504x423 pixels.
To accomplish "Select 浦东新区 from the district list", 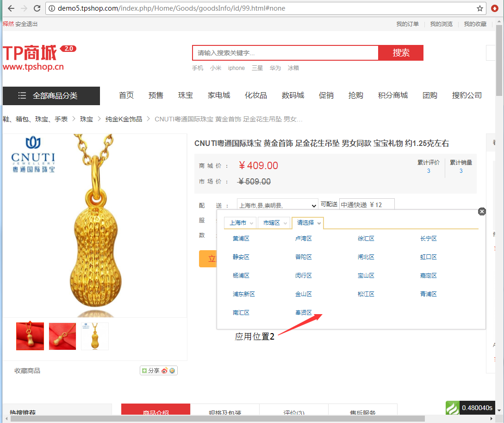I will 244,294.
